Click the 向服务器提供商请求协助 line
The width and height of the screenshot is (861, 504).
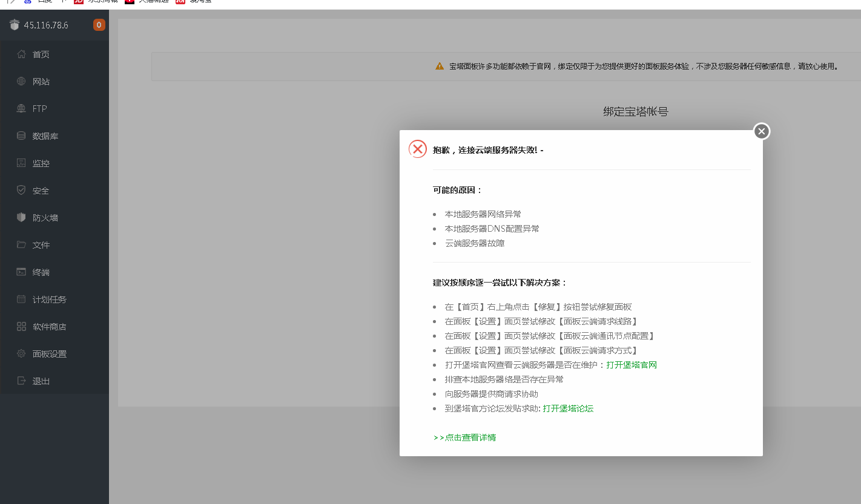(x=492, y=394)
